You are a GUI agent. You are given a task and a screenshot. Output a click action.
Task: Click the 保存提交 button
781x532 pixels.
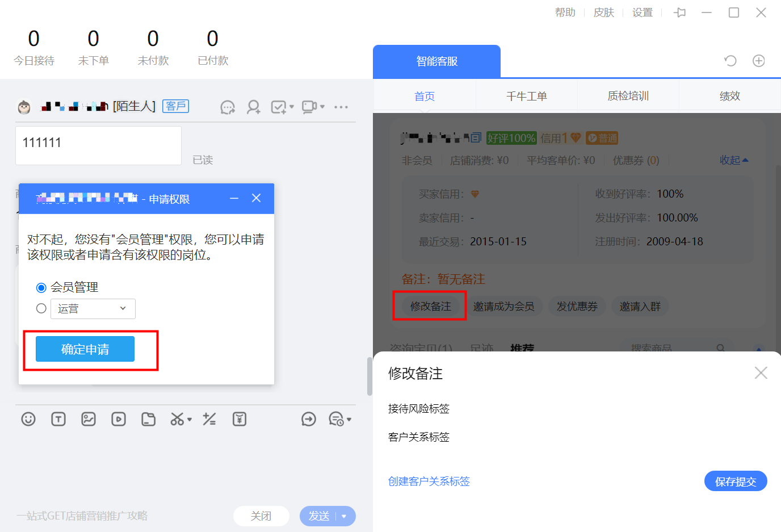coord(736,481)
